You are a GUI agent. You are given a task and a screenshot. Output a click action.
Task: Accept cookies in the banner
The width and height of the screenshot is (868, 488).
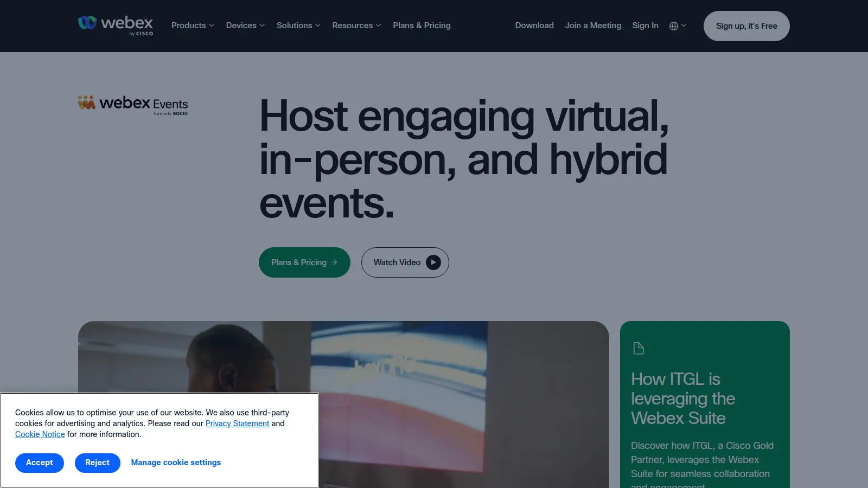pos(39,463)
